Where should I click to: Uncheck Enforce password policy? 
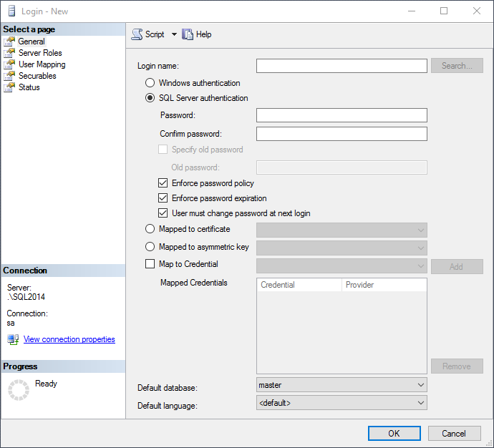pos(163,183)
